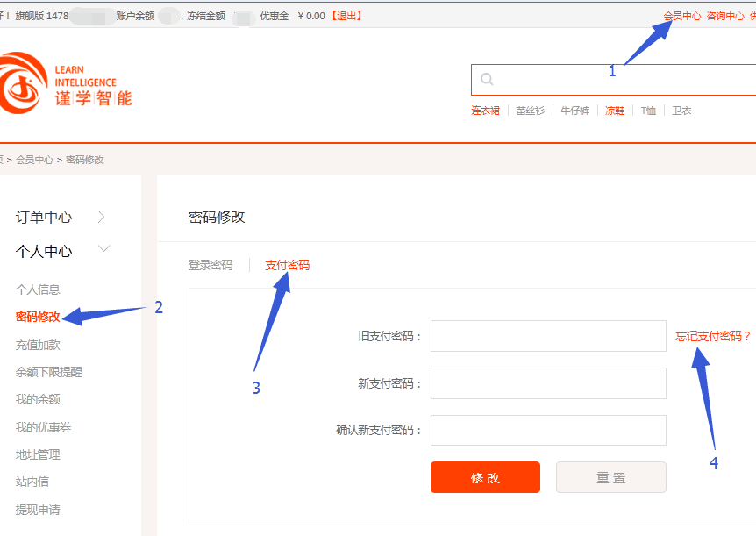Open 咨询中心 in top bar

(x=725, y=16)
